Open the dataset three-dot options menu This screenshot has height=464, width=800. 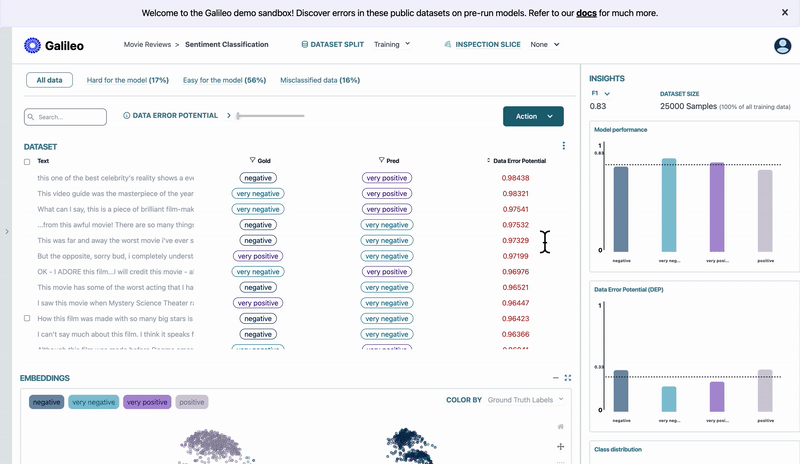coord(564,146)
